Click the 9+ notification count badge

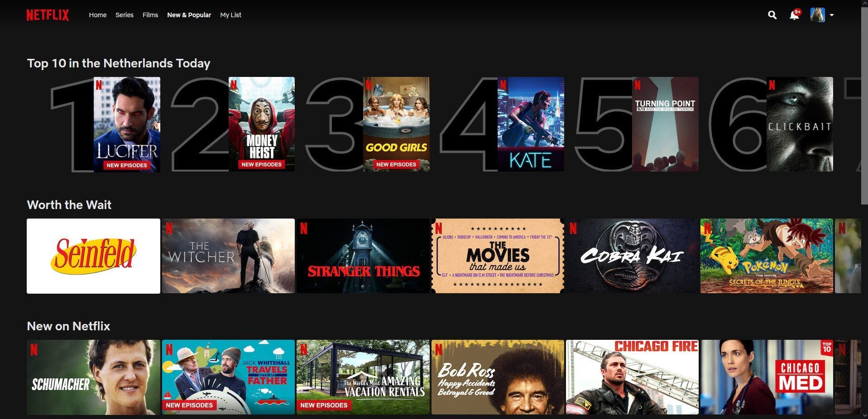coord(797,12)
